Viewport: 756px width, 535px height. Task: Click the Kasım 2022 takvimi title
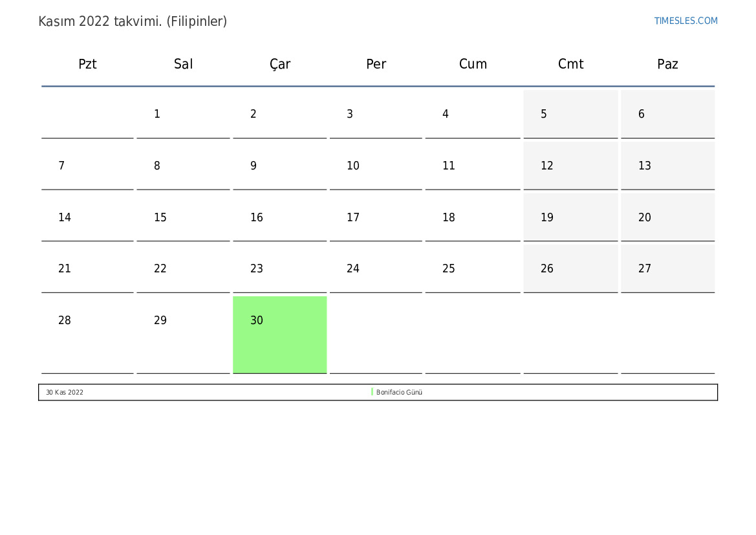[133, 21]
